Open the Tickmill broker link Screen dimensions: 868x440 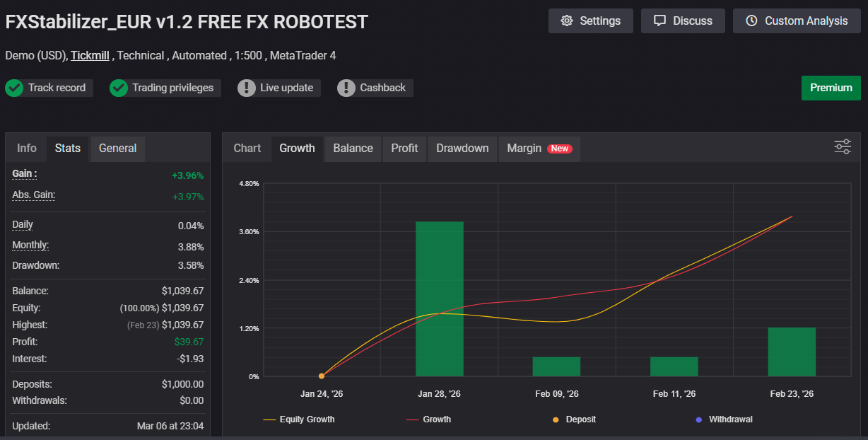[90, 55]
